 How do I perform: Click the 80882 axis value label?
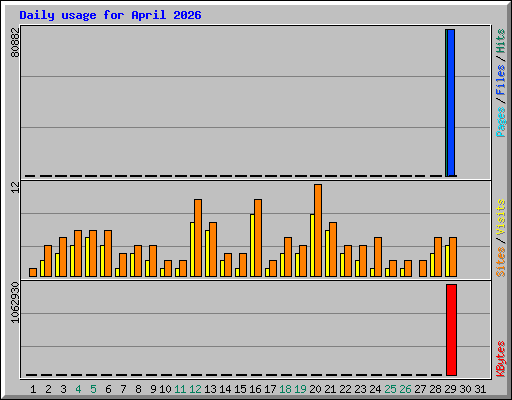[15, 42]
